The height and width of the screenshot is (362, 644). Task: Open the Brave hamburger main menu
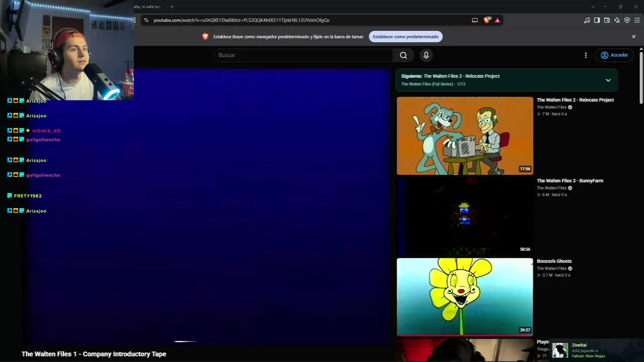[637, 20]
